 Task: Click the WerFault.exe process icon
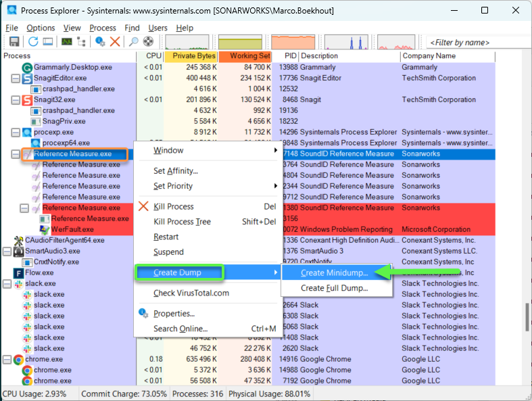point(45,230)
